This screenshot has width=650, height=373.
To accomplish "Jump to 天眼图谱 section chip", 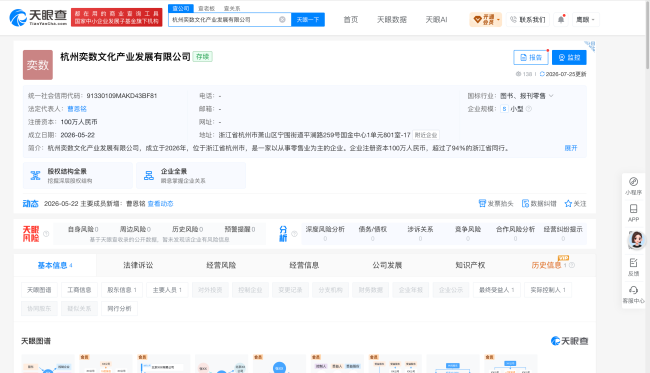I will click(x=39, y=290).
